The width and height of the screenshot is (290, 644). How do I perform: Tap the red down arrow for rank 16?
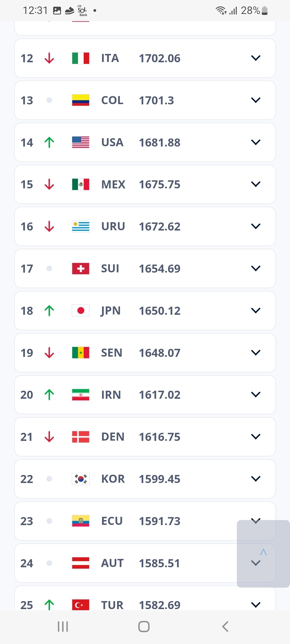point(49,226)
